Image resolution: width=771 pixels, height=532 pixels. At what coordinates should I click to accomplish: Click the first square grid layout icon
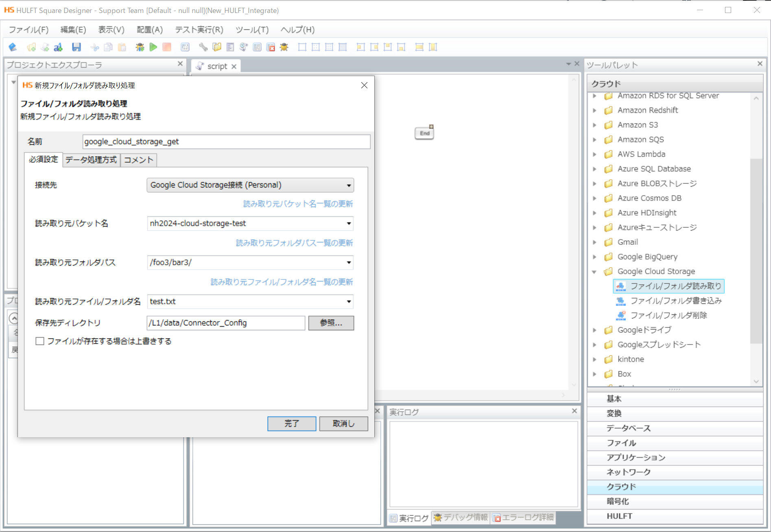pos(302,47)
